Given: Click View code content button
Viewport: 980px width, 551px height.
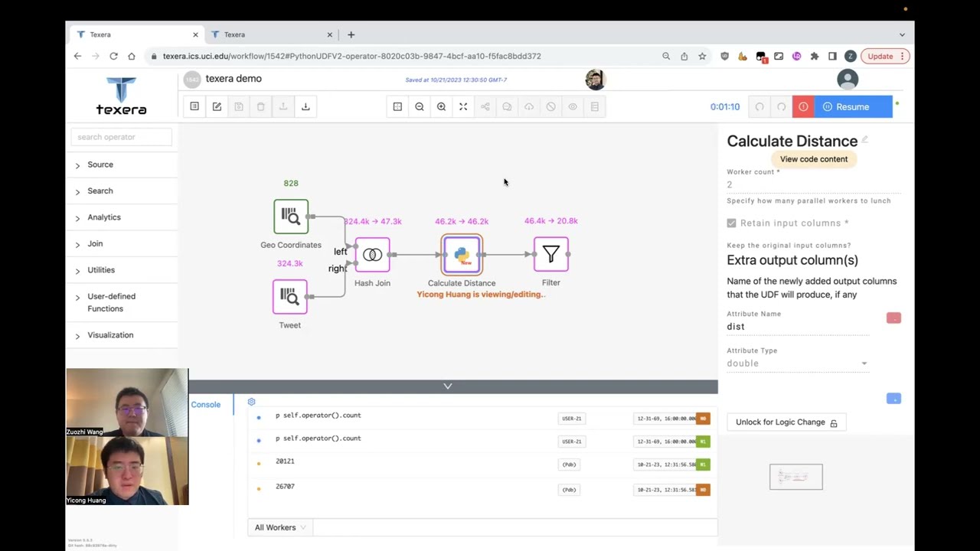Looking at the screenshot, I should pos(814,159).
